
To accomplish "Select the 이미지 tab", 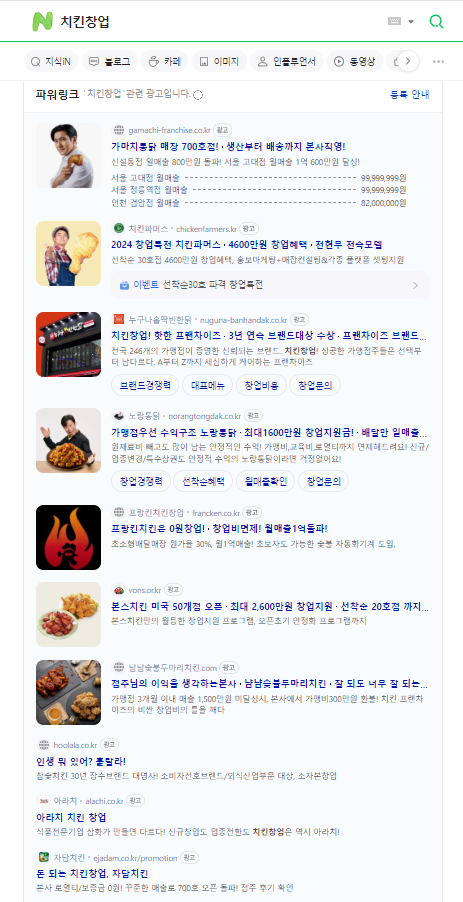I will [219, 62].
